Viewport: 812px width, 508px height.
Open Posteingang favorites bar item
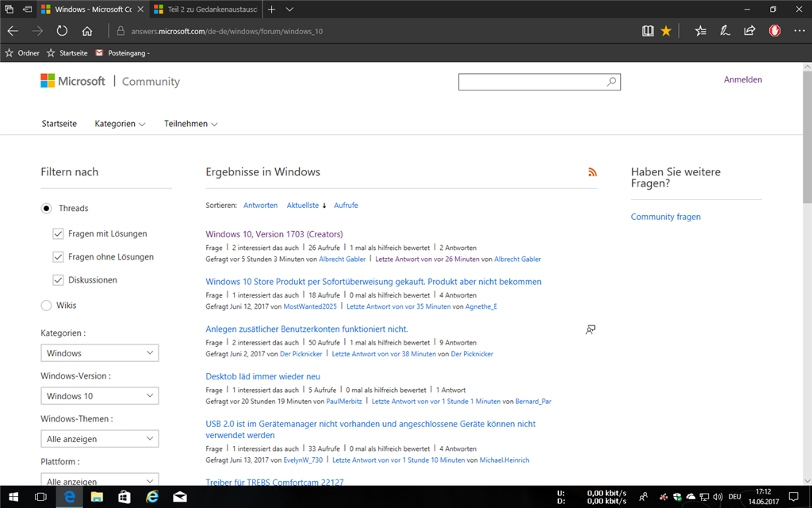pos(123,53)
